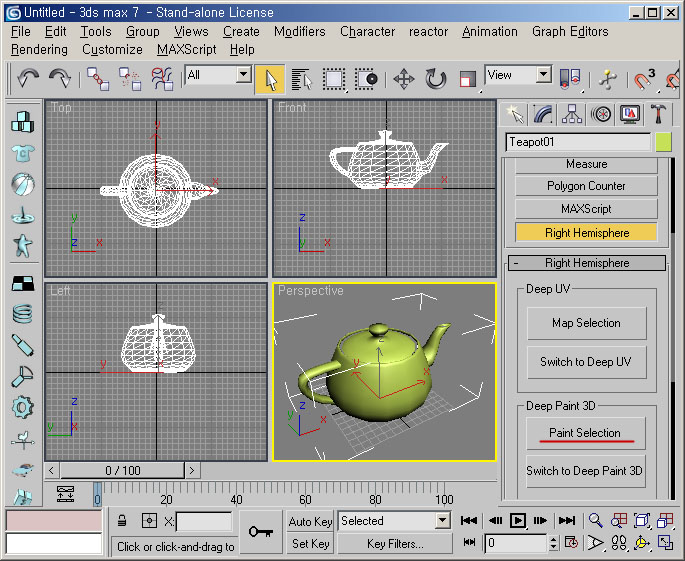Click the Create Rigid Body Collection icon
The height and width of the screenshot is (561, 685).
(x=23, y=122)
